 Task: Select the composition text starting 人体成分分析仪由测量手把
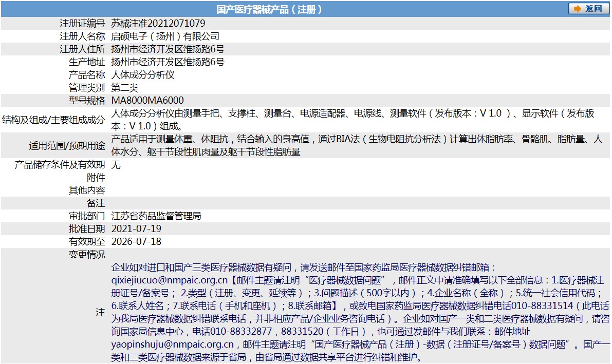click(x=353, y=120)
